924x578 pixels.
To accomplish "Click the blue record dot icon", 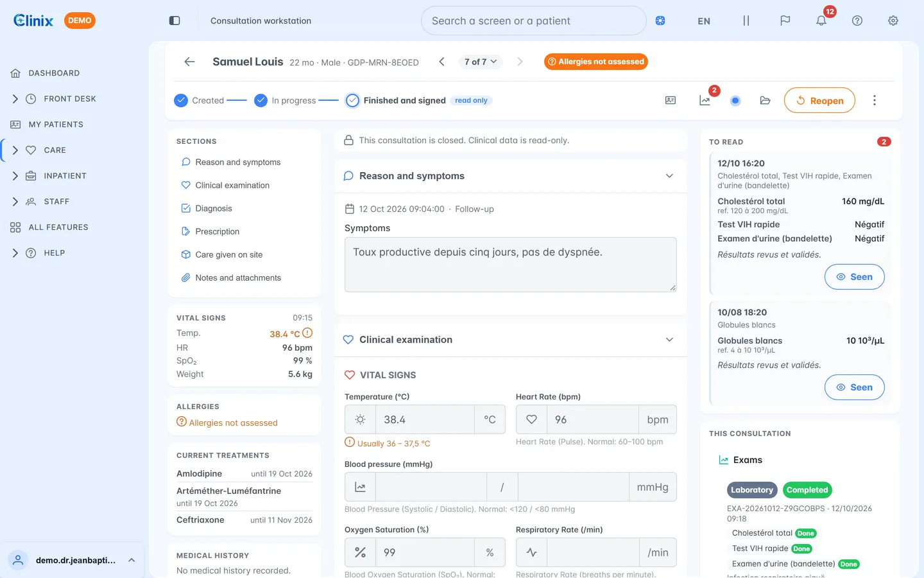I will click(x=735, y=100).
